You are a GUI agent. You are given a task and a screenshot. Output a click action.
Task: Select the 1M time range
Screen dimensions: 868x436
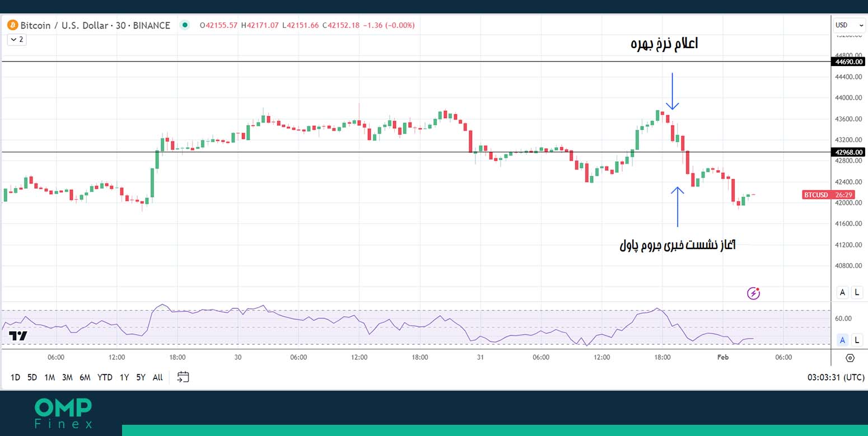pos(49,377)
